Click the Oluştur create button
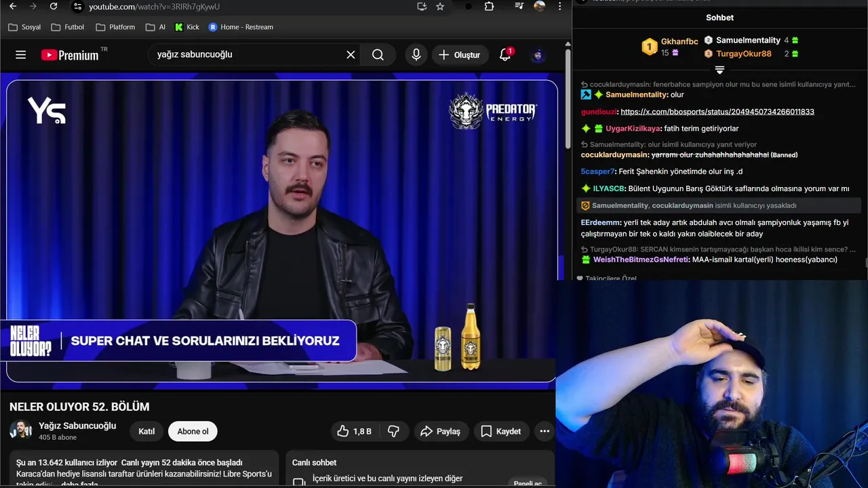Screen dimensions: 868x488 pos(459,55)
